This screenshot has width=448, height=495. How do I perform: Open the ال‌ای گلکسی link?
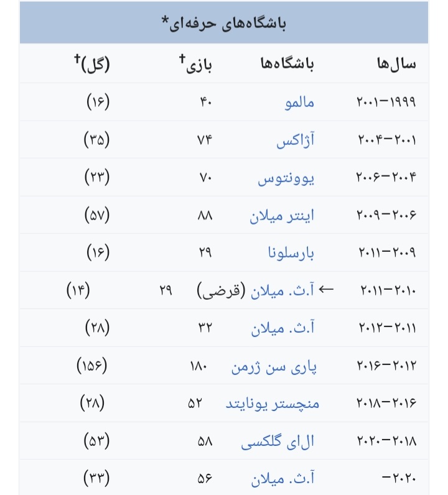278,442
